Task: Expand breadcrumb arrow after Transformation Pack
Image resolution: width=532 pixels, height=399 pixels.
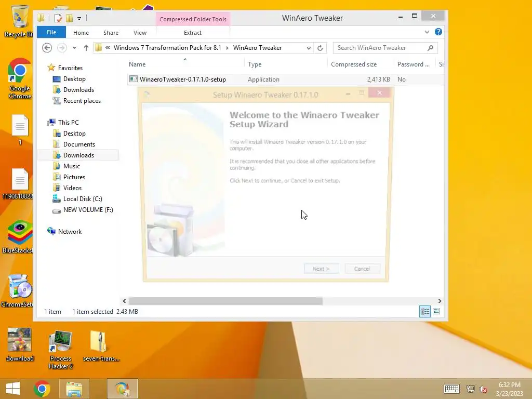Action: 227,48
